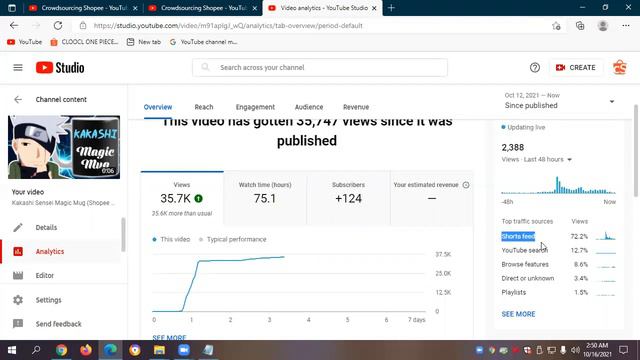This screenshot has height=360, width=640.
Task: Open the browser three-dot settings menu
Action: click(x=626, y=26)
